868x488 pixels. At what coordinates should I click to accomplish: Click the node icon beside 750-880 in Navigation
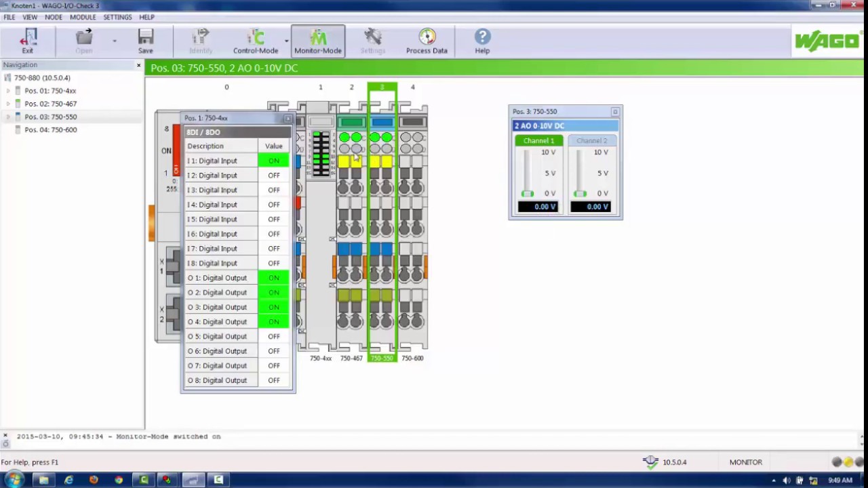click(x=8, y=78)
